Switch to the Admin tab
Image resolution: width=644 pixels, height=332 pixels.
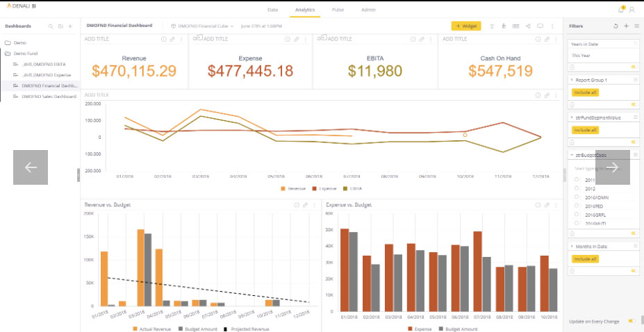click(x=368, y=10)
